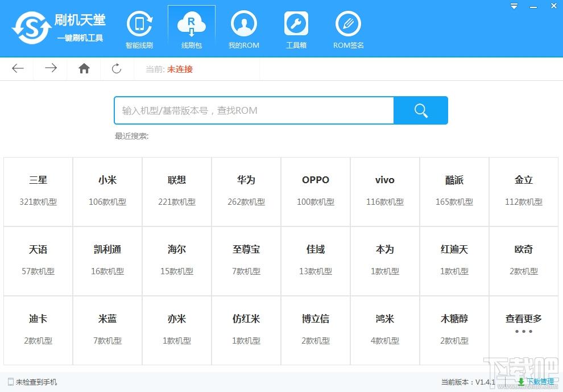Select the 本为 brand tile
The image size is (563, 392).
(x=384, y=261)
